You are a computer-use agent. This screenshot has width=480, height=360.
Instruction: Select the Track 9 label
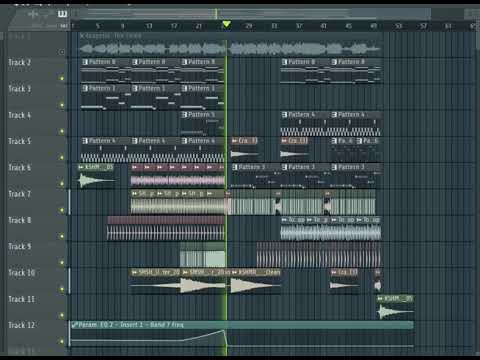tap(19, 247)
